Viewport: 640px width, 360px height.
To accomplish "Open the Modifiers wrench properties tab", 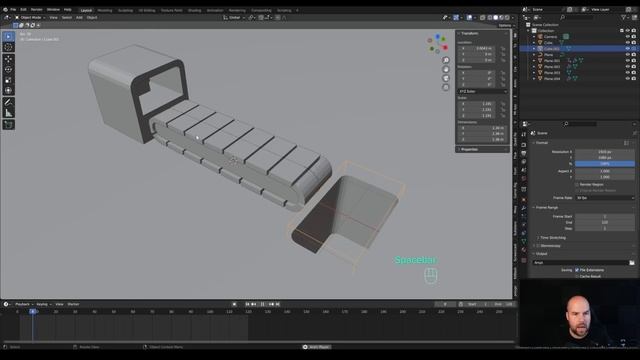I will [524, 208].
